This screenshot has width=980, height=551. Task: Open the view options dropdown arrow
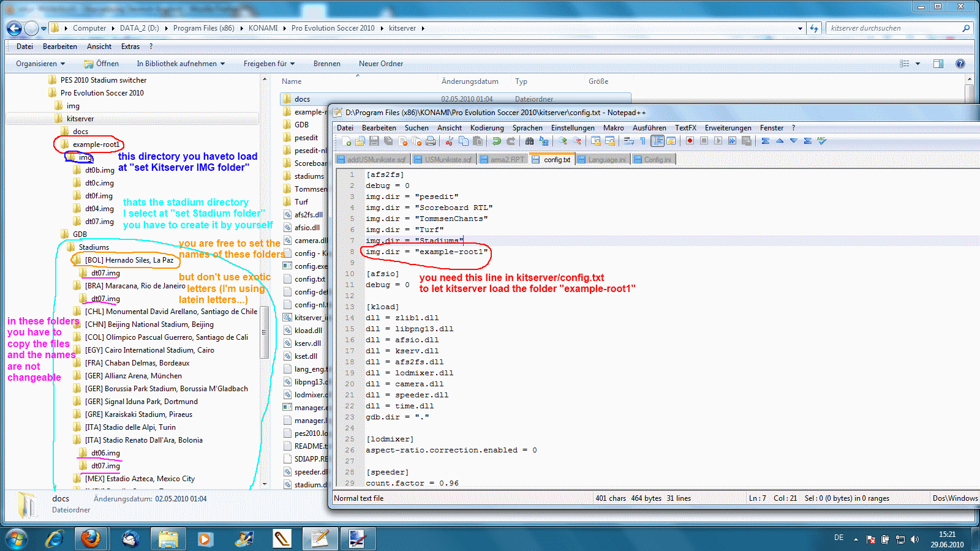(x=918, y=64)
